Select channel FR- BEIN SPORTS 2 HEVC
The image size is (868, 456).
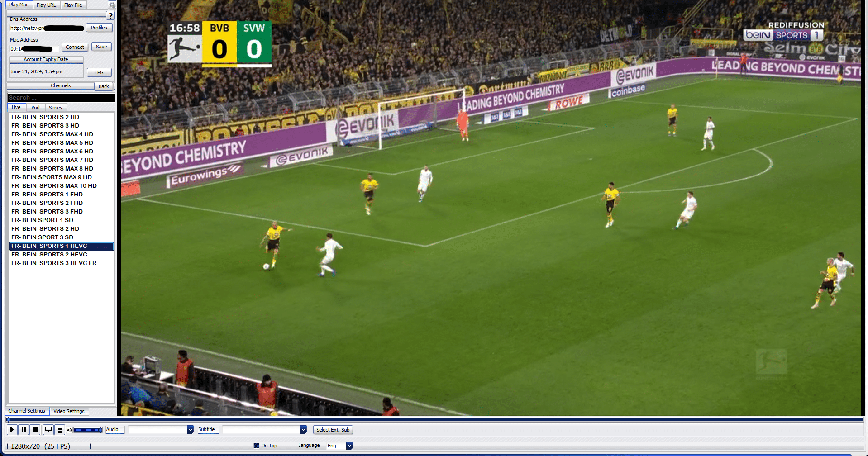62,255
